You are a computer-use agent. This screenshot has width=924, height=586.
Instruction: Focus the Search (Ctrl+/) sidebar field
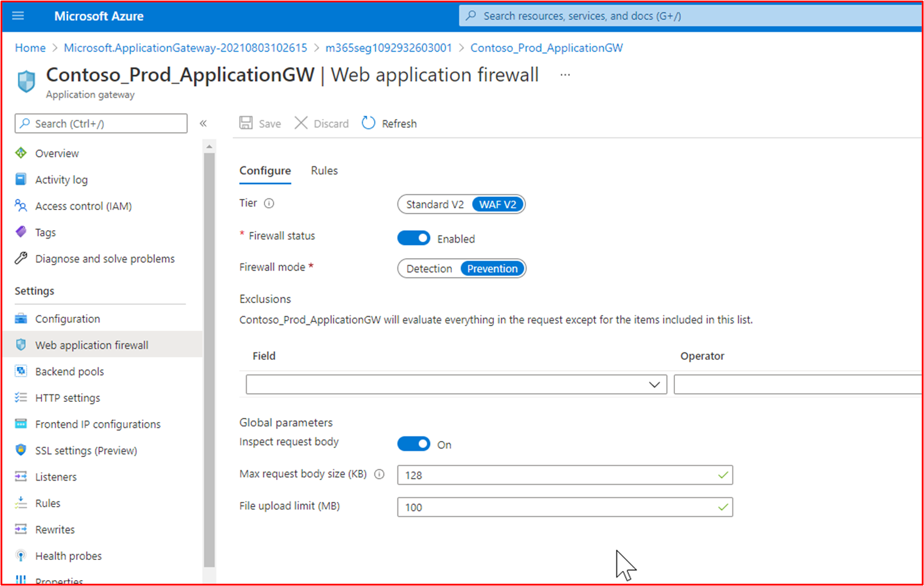tap(101, 123)
